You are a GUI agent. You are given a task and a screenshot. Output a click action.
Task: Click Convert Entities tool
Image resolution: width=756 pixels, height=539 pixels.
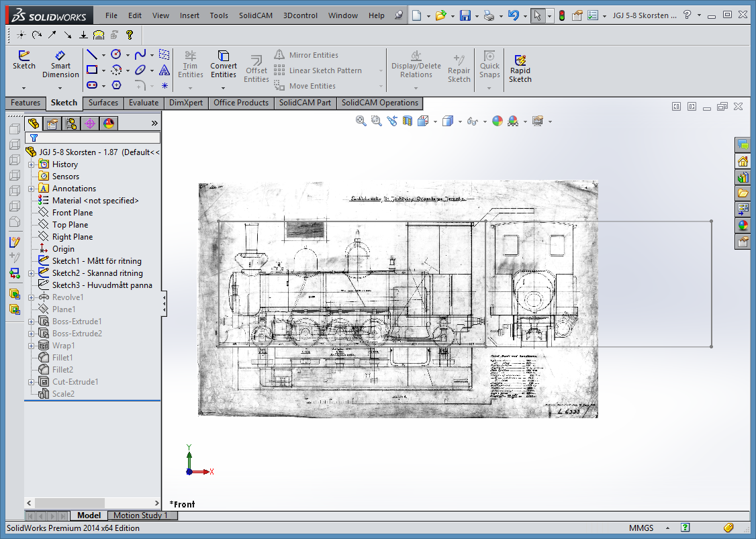point(223,64)
